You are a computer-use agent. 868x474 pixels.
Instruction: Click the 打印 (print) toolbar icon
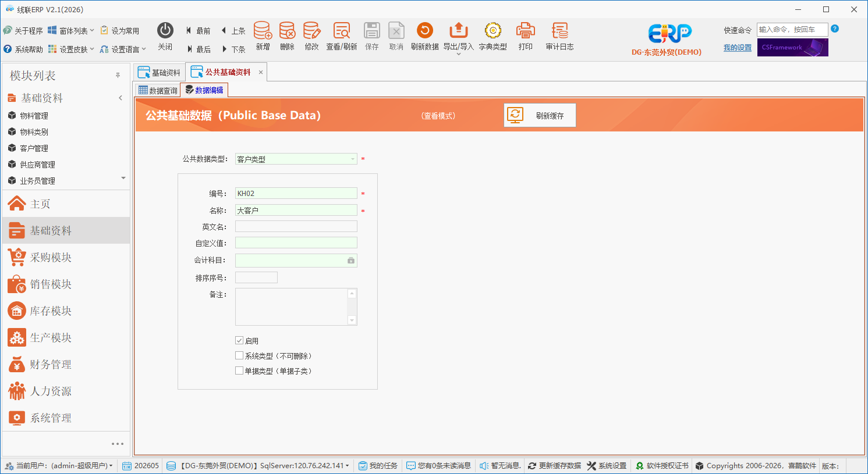pyautogui.click(x=526, y=36)
